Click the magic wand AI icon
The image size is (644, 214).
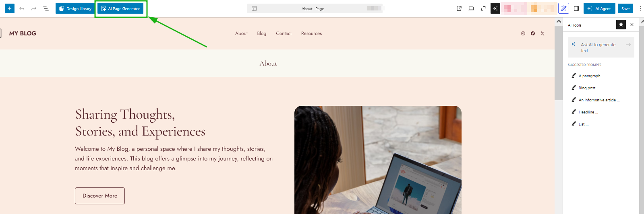(x=563, y=8)
